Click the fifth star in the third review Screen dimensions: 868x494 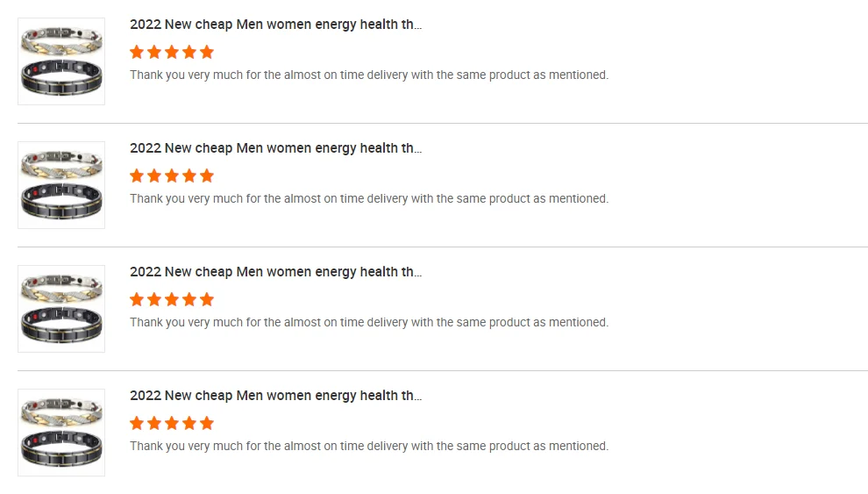207,299
